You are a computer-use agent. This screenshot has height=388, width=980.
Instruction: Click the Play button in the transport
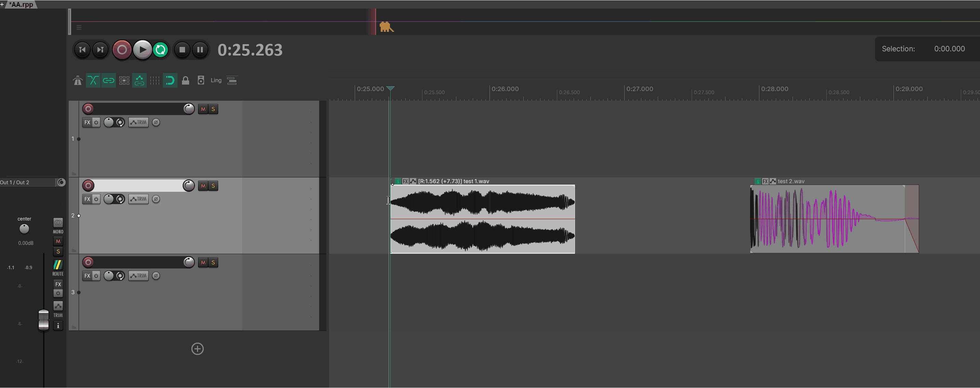pos(142,50)
